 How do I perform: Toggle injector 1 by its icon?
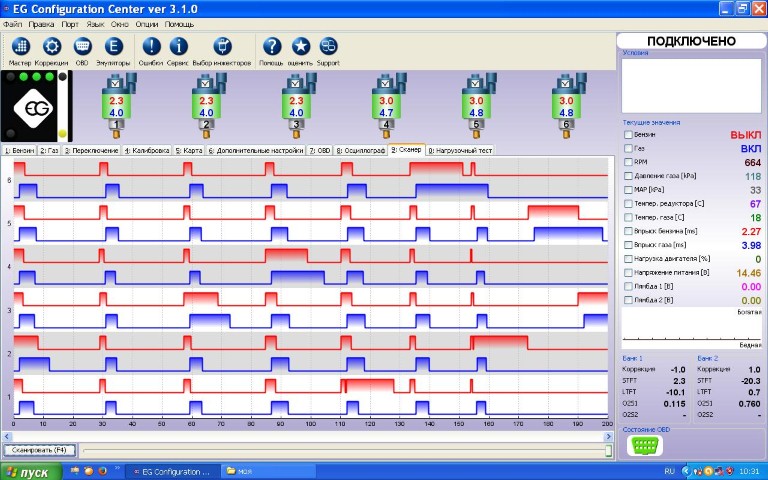(x=116, y=102)
